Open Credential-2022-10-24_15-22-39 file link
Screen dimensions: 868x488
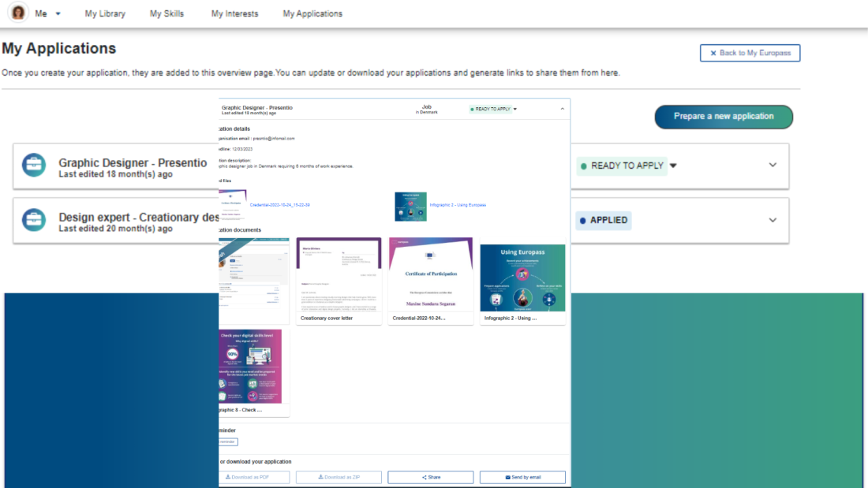pos(279,205)
